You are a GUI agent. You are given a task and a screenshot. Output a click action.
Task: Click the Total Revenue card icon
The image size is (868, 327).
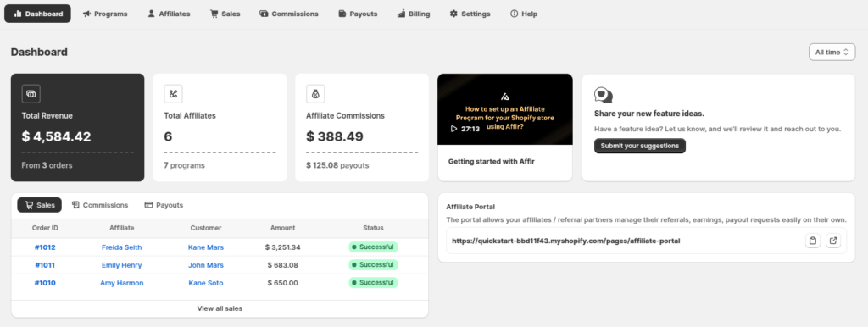[31, 93]
